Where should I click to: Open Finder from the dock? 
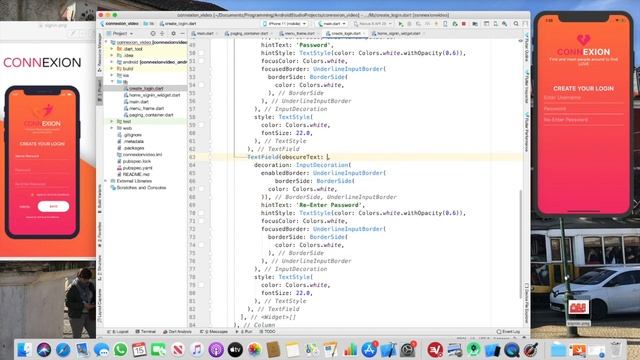point(24,350)
